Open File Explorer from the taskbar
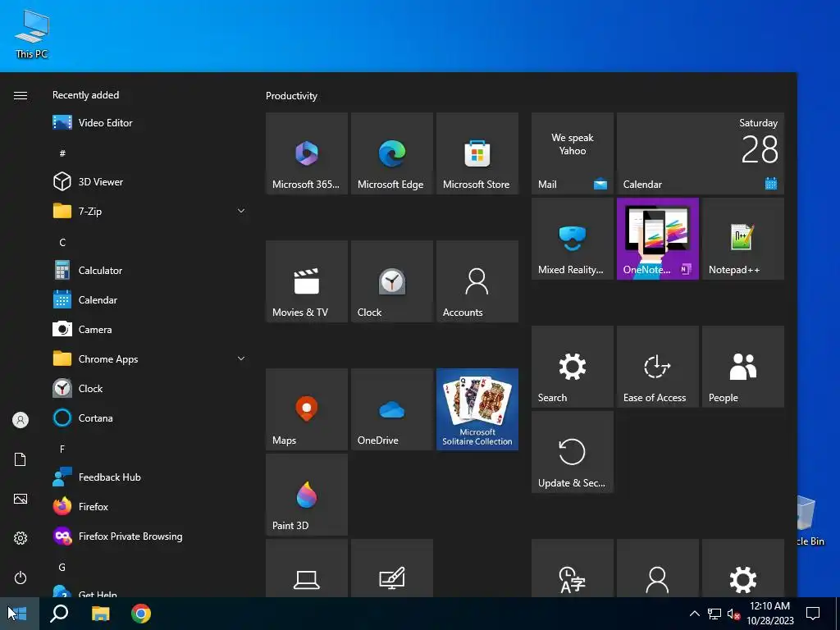The height and width of the screenshot is (630, 840). [100, 614]
